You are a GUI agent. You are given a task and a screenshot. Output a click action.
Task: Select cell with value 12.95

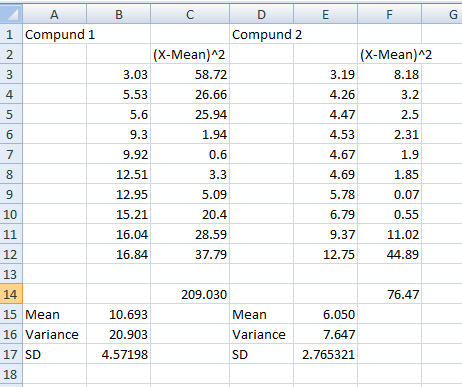pos(118,194)
